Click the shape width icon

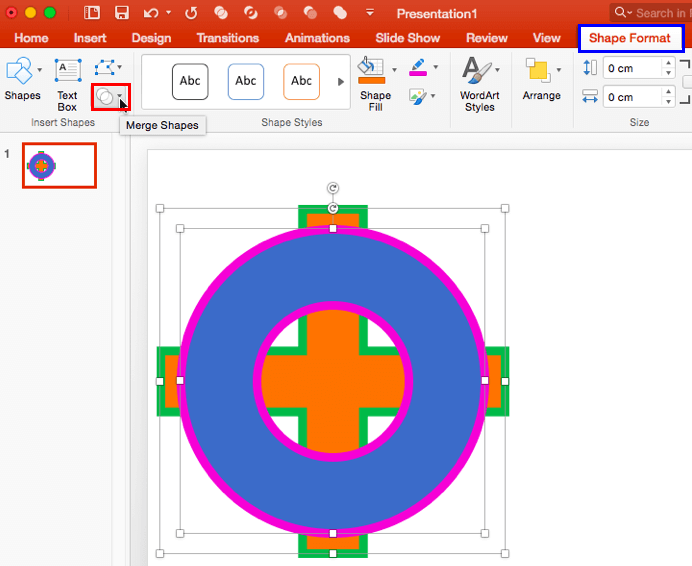tap(590, 96)
